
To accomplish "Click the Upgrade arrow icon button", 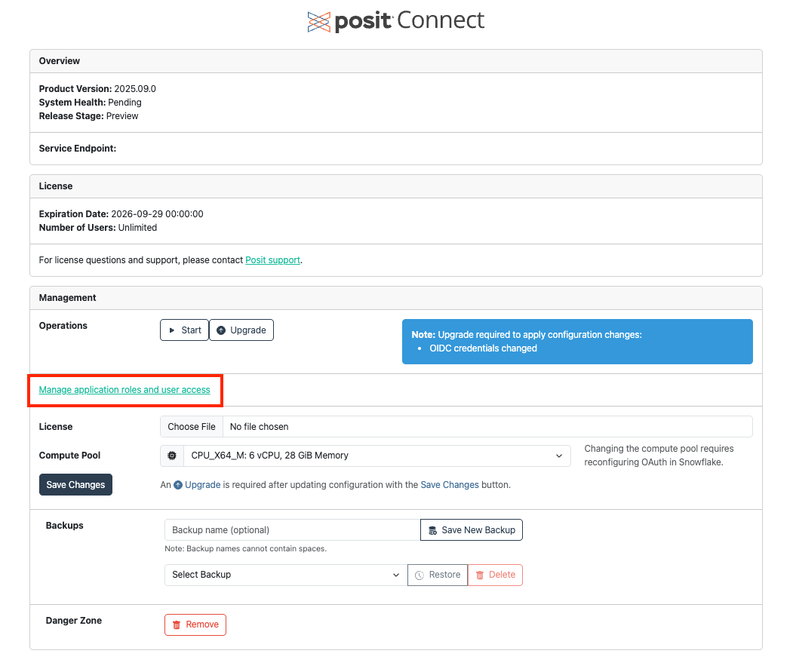I will pyautogui.click(x=221, y=330).
